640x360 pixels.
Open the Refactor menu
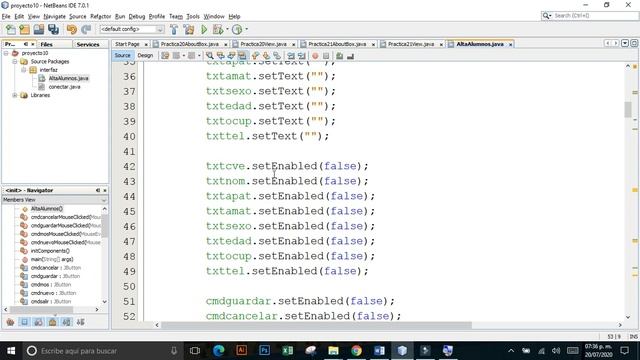click(x=100, y=16)
